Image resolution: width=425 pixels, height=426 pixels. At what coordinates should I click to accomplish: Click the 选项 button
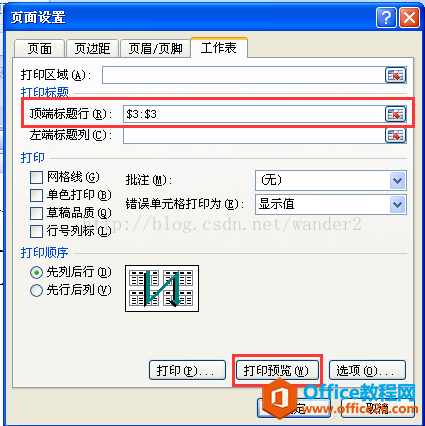[x=367, y=370]
